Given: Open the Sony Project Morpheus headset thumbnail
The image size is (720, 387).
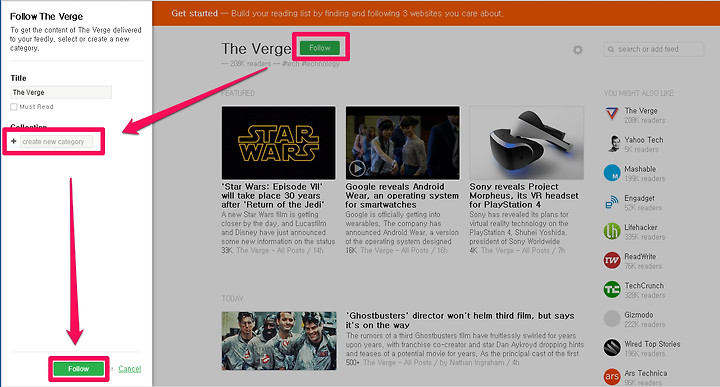Looking at the screenshot, I should point(526,143).
